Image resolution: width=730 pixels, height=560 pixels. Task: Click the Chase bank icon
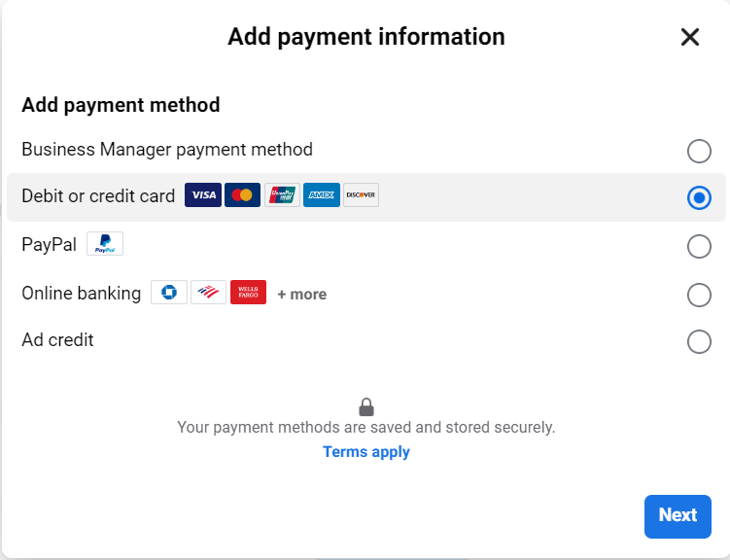[x=169, y=293]
